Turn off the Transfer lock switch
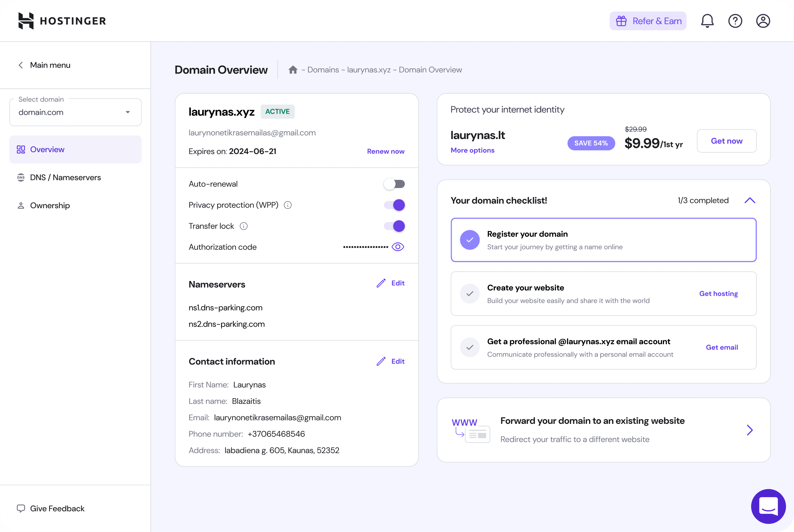The image size is (794, 532). coord(394,226)
